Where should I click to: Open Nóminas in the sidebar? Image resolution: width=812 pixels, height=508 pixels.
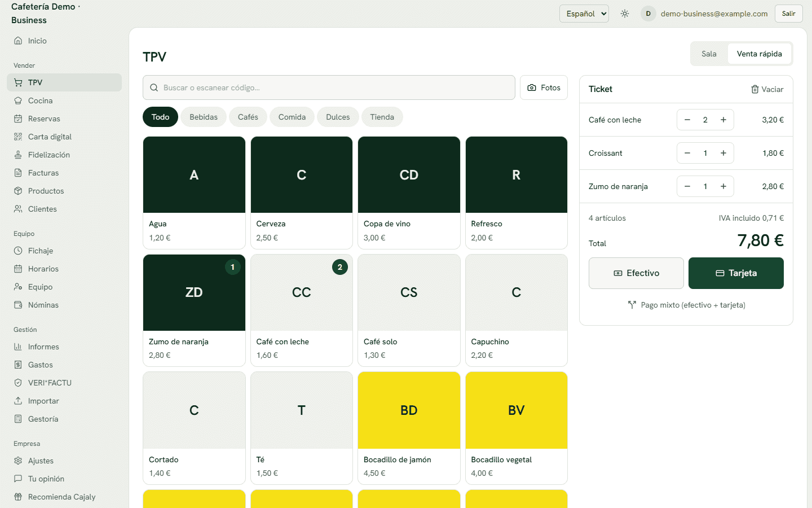click(64, 305)
